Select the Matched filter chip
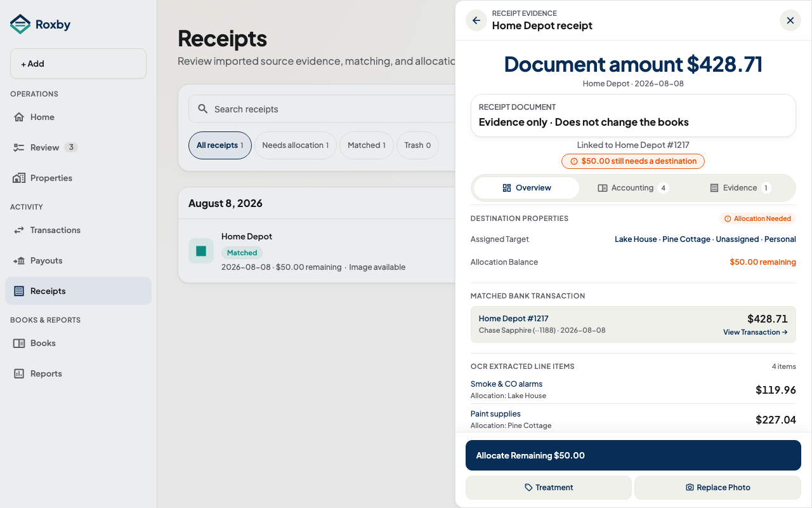 pos(367,145)
